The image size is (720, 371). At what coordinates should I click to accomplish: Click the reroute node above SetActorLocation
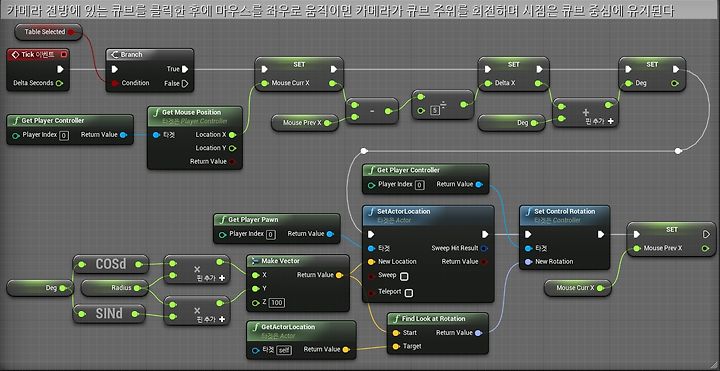click(x=364, y=151)
